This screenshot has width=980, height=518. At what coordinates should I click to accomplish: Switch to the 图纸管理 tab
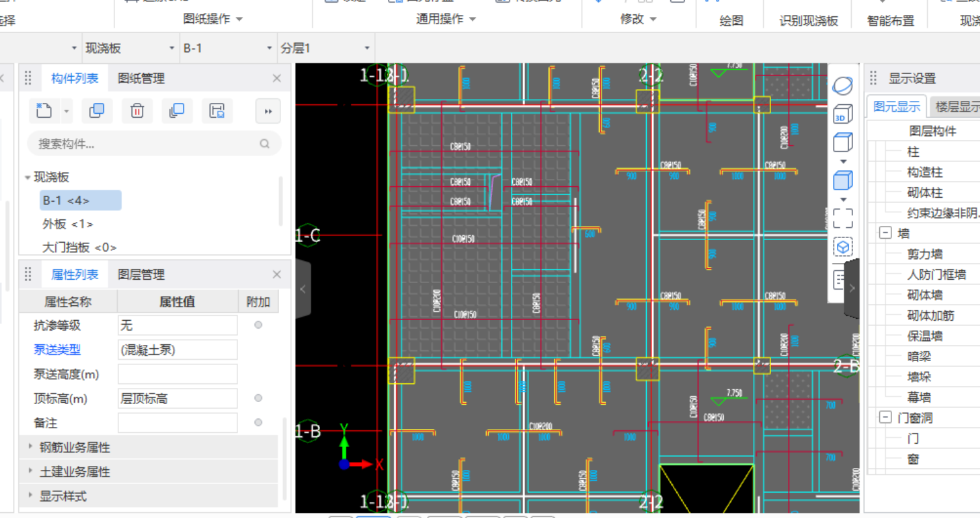(x=141, y=78)
